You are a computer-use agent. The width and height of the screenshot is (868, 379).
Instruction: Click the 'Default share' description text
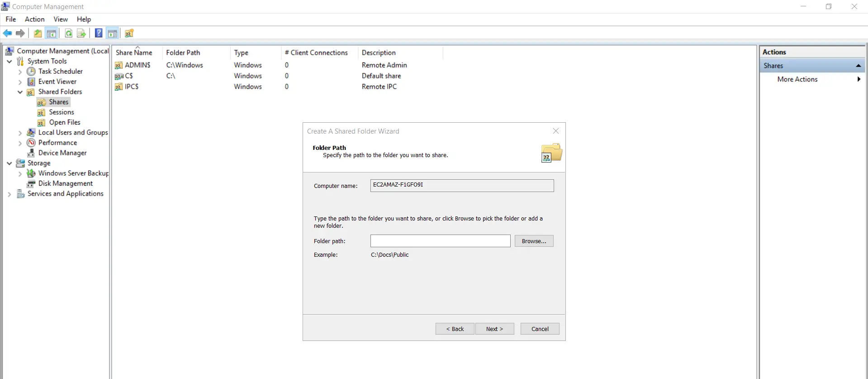coord(381,76)
